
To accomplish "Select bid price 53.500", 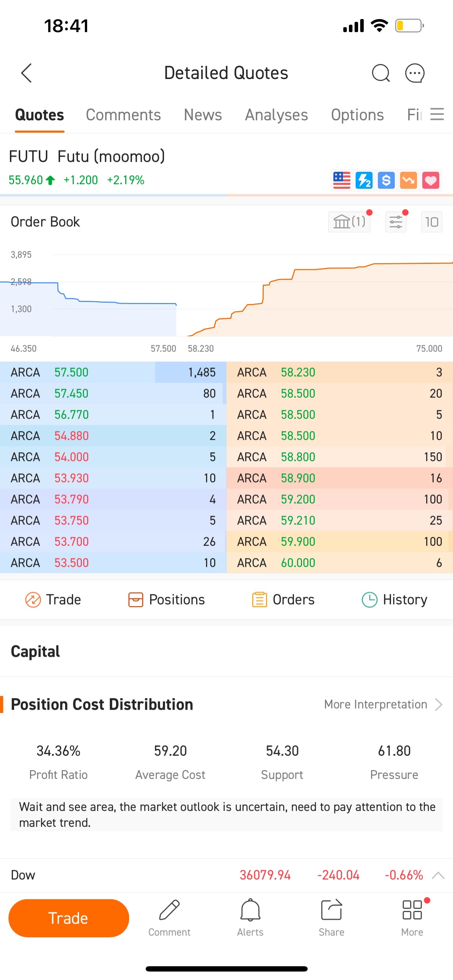I will point(71,563).
